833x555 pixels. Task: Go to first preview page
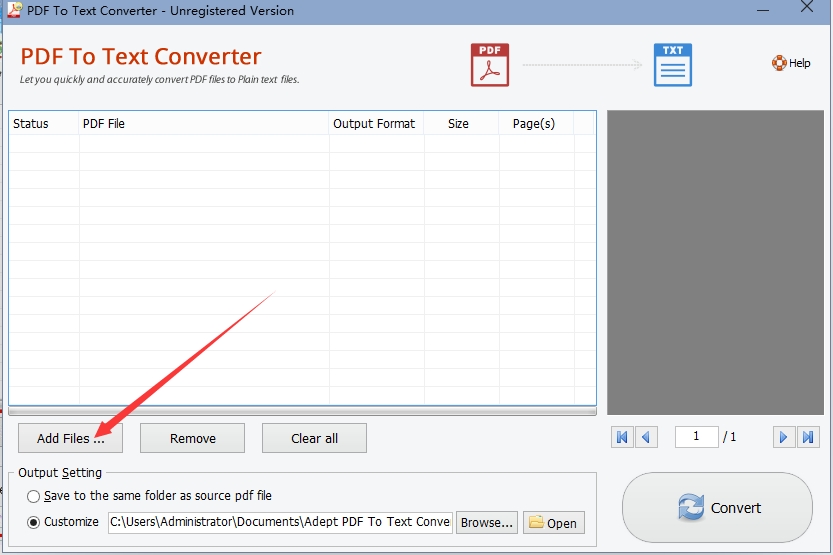coord(622,437)
